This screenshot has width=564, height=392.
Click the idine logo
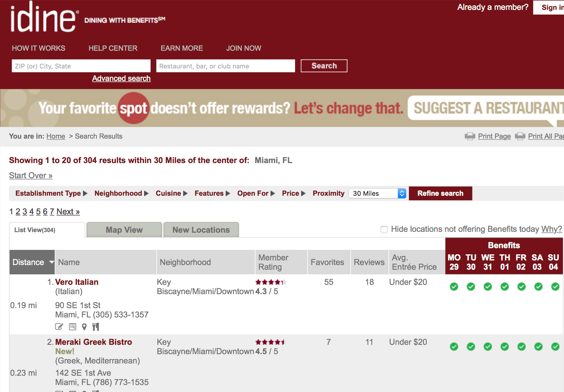point(44,17)
